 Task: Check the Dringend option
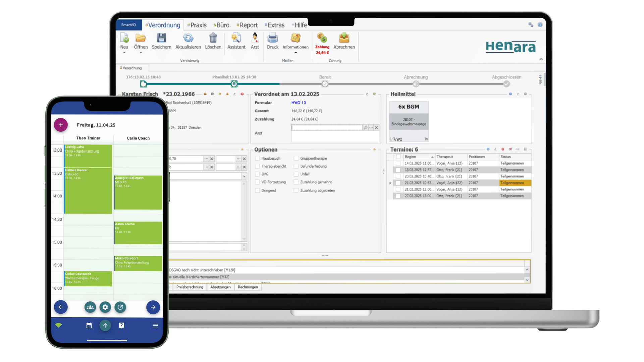[258, 190]
